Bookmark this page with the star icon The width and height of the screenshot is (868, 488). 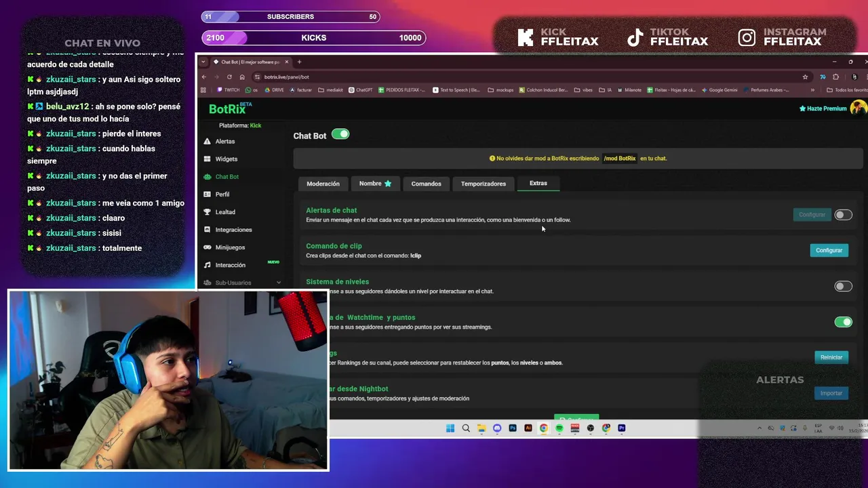tap(805, 77)
